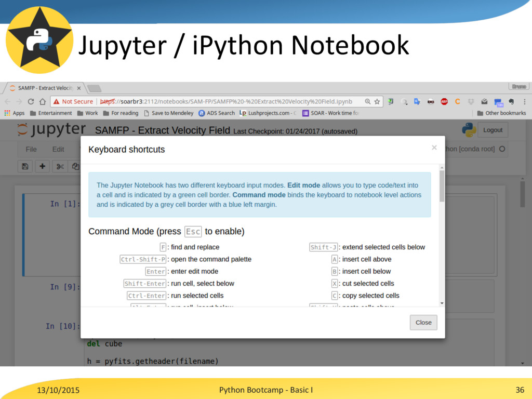532x399 pixels.
Task: Click the AdBlock Plus extension icon
Action: [444, 101]
